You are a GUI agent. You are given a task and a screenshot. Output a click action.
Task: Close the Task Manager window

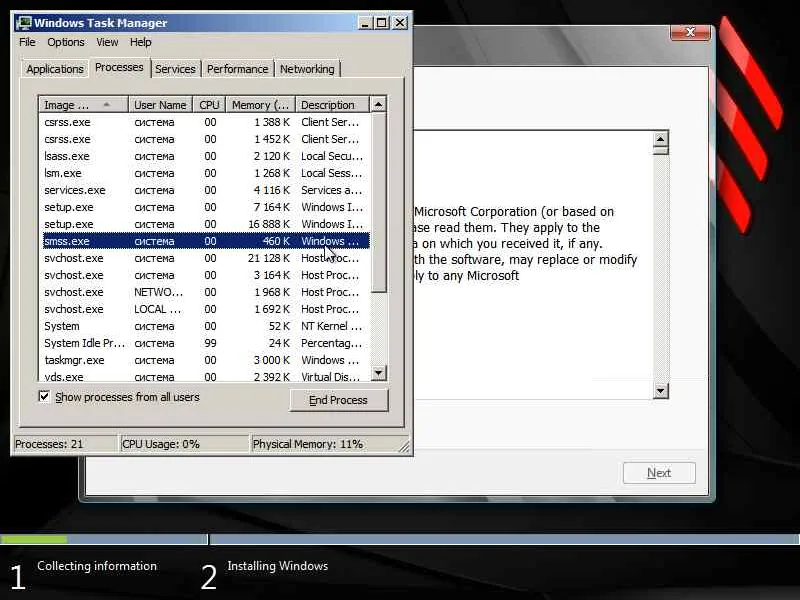tap(401, 23)
